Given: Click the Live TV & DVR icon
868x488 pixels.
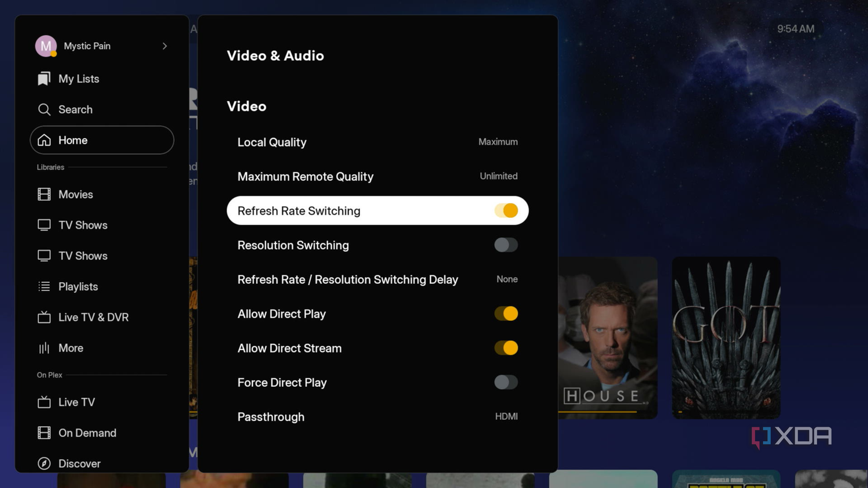Looking at the screenshot, I should [x=44, y=317].
